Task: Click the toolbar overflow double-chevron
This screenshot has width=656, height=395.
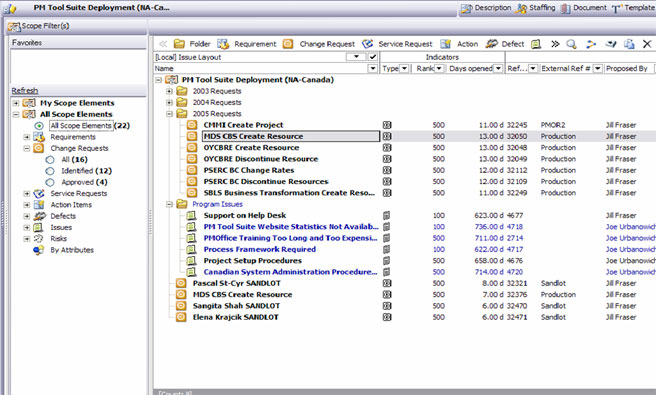Action: point(555,44)
